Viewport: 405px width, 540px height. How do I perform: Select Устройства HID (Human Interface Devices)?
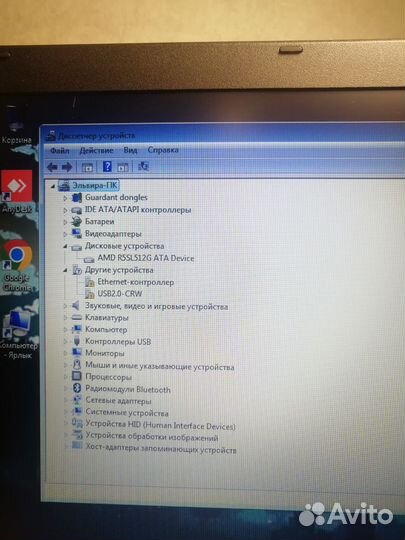[160, 426]
